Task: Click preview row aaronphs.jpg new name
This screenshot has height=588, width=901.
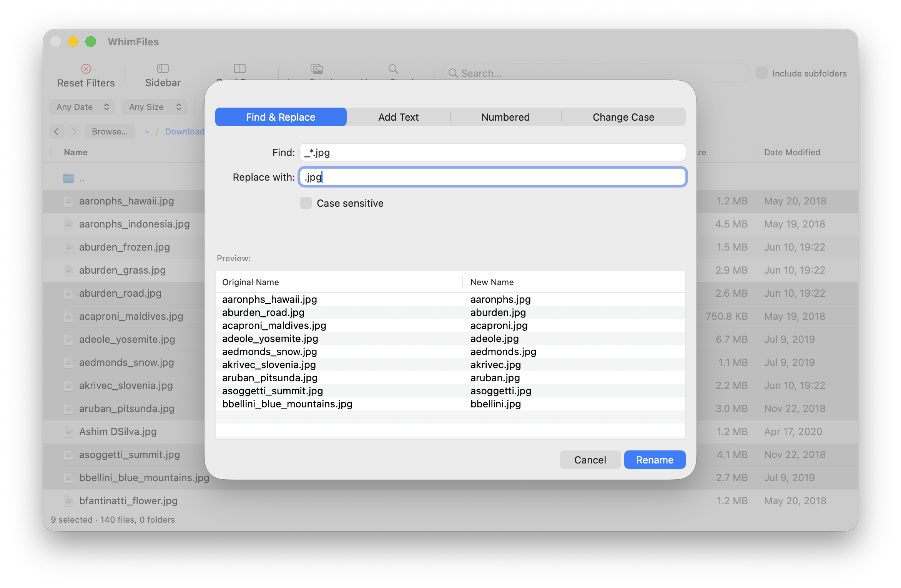Action: click(x=500, y=299)
